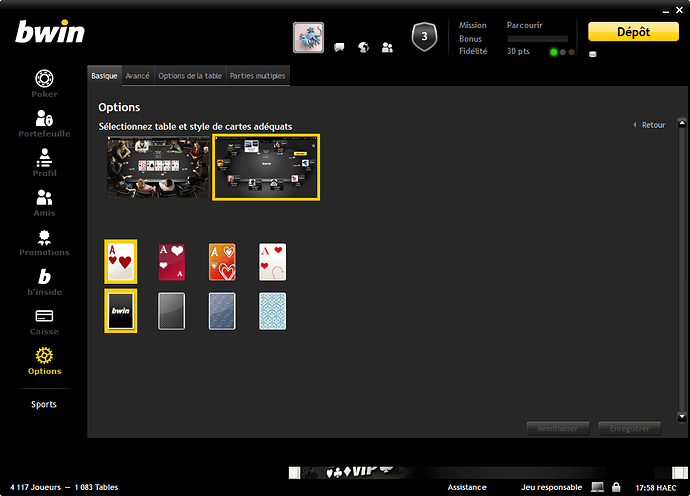The width and height of the screenshot is (690, 496).
Task: Select the dark blue patterned card back
Action: [222, 311]
